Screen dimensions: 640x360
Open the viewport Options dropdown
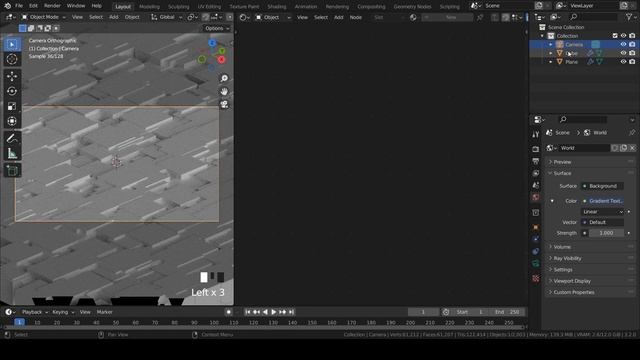point(217,29)
